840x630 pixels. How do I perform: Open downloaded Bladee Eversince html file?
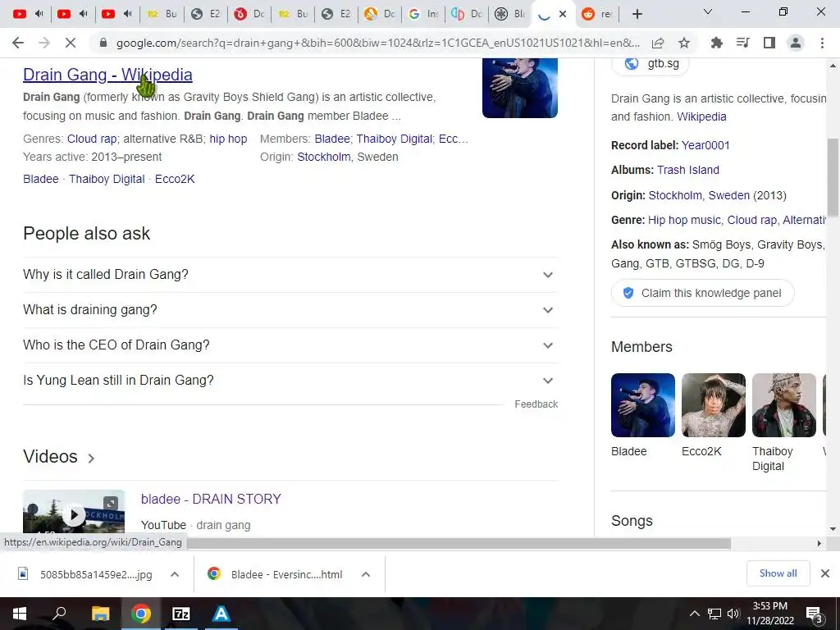[276, 574]
